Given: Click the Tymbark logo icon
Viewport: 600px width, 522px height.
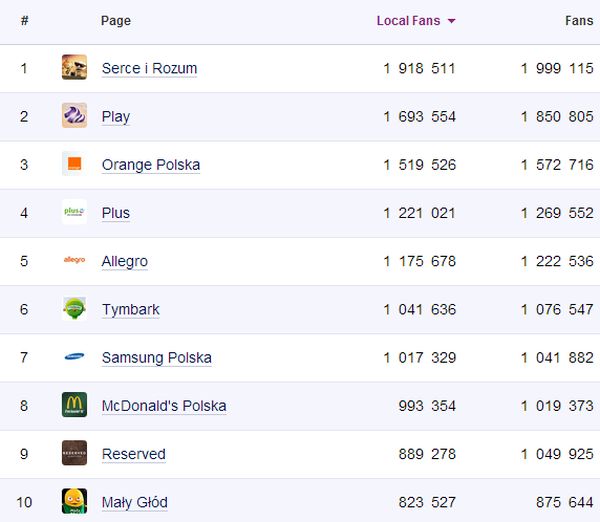Looking at the screenshot, I should 74,308.
